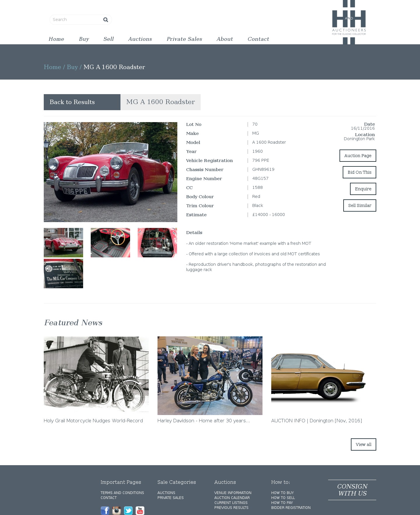Open the gold BMW coupe news image

pos(324,375)
